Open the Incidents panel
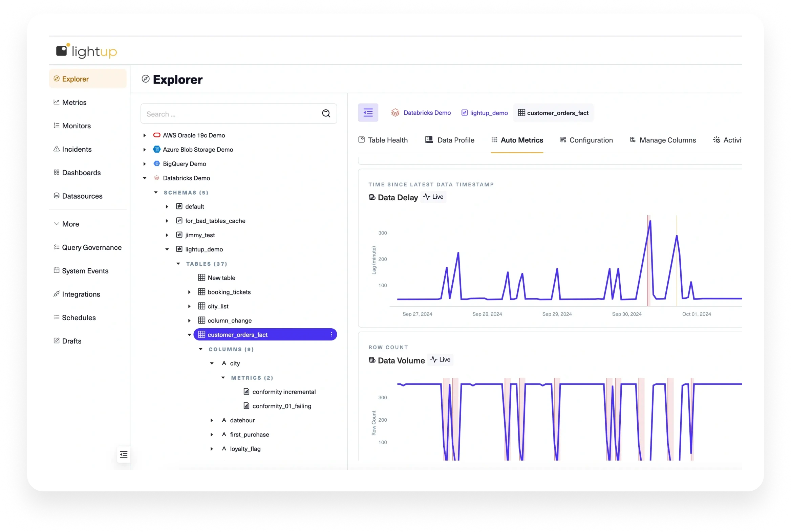 click(x=77, y=149)
